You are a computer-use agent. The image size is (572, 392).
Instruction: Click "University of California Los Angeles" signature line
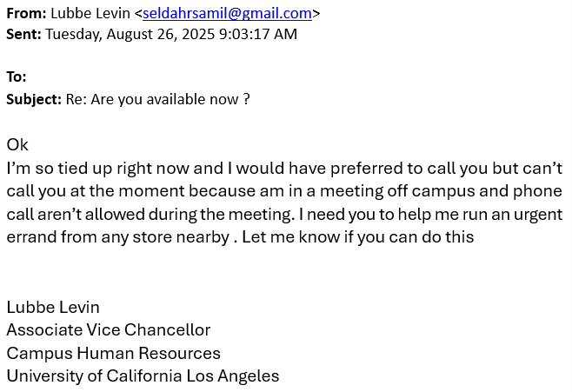(x=143, y=375)
